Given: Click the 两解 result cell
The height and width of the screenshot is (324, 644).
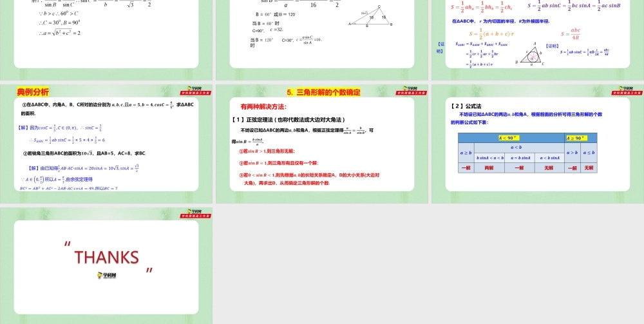Looking at the screenshot, I should 489,168.
